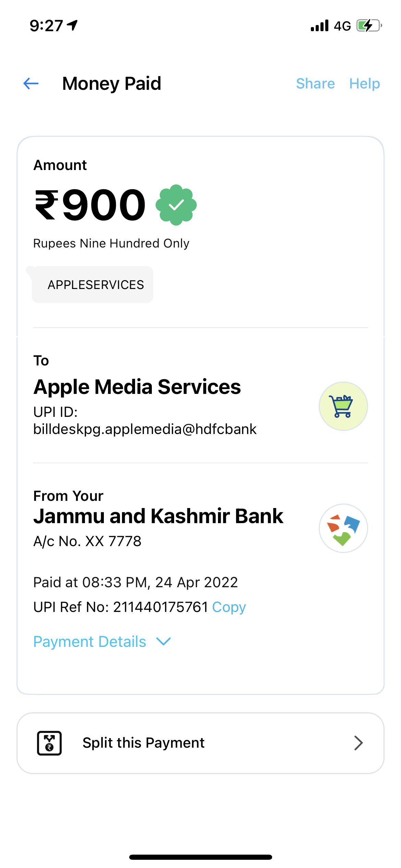Image resolution: width=401 pixels, height=868 pixels.
Task: Tap the battery charging status icon
Action: pyautogui.click(x=369, y=26)
